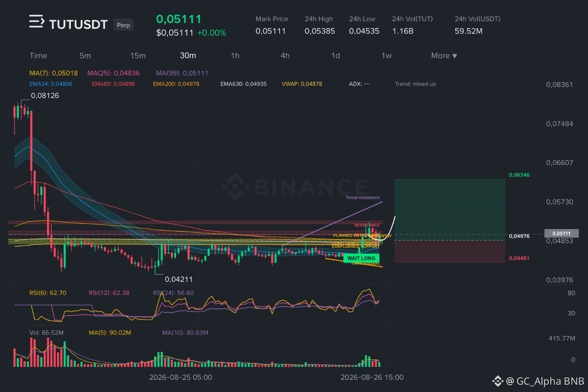
Task: Click the Mark Price label
Action: 272,19
